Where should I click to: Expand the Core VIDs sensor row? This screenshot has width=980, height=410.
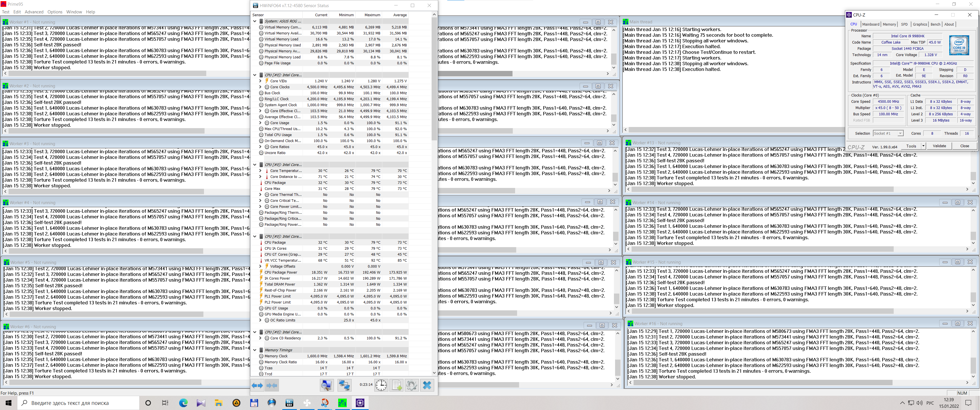coord(260,81)
